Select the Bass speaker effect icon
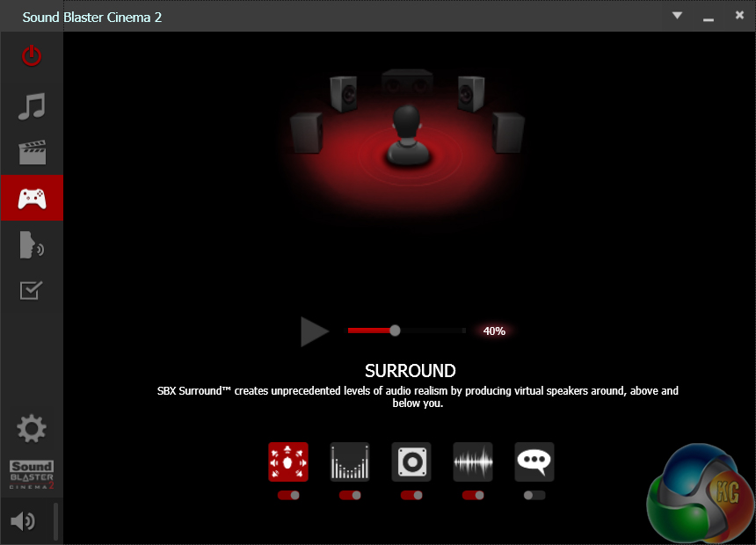This screenshot has width=756, height=545. (x=411, y=461)
